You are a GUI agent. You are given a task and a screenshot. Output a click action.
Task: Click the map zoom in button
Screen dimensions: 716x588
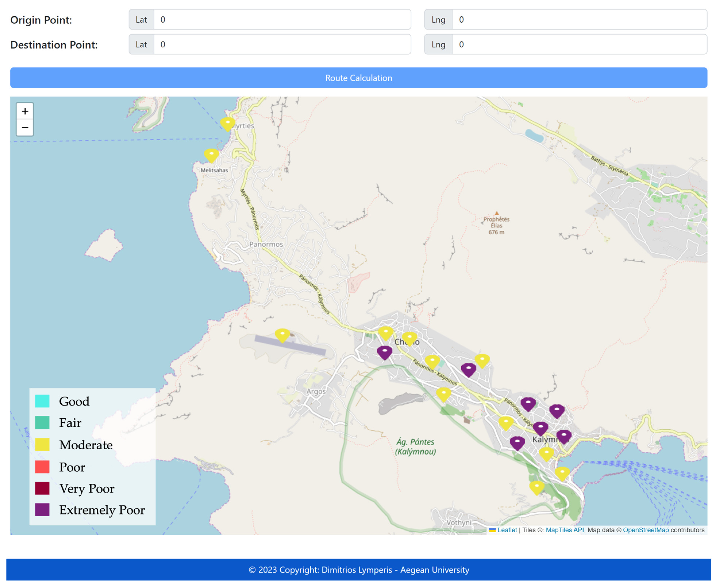coord(25,111)
